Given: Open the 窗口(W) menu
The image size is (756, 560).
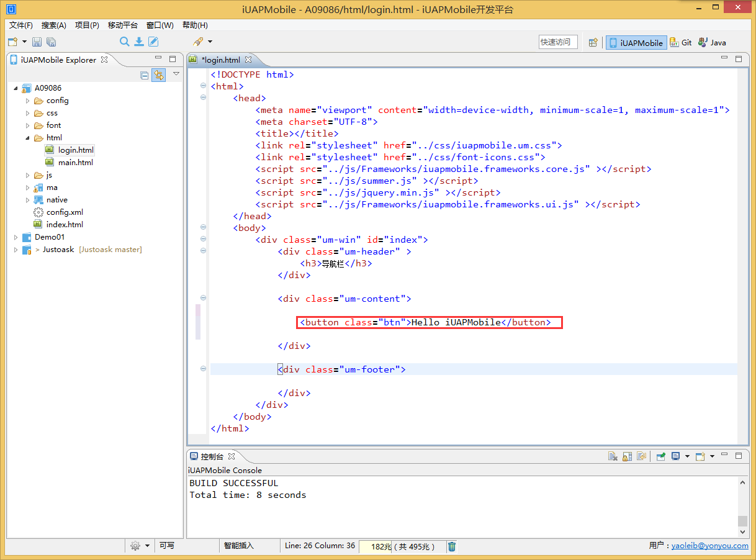Looking at the screenshot, I should [160, 25].
